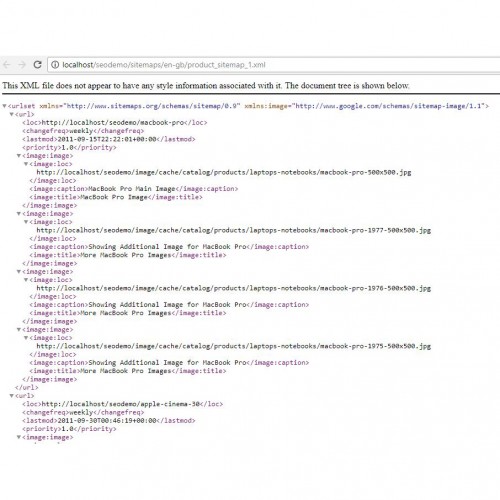Collapse first image:loc node
This screenshot has width=500, height=500.
(x=26, y=164)
